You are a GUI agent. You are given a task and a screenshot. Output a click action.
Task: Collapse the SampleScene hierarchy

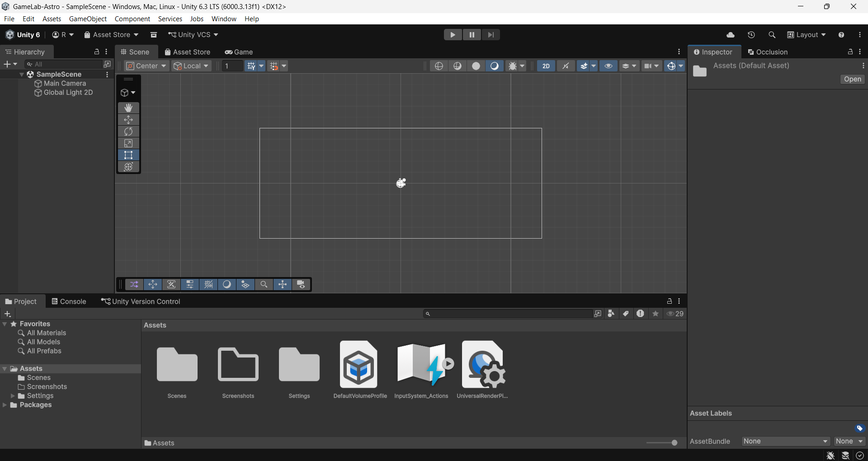[22, 75]
